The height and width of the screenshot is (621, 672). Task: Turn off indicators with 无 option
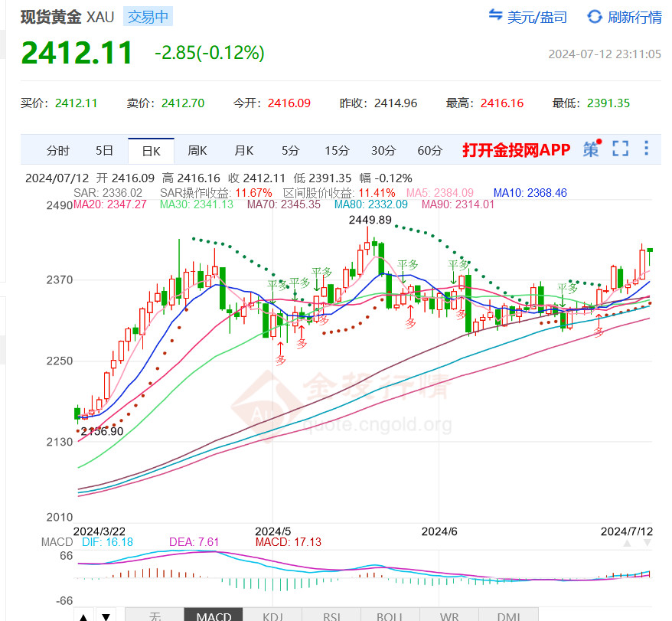155,615
